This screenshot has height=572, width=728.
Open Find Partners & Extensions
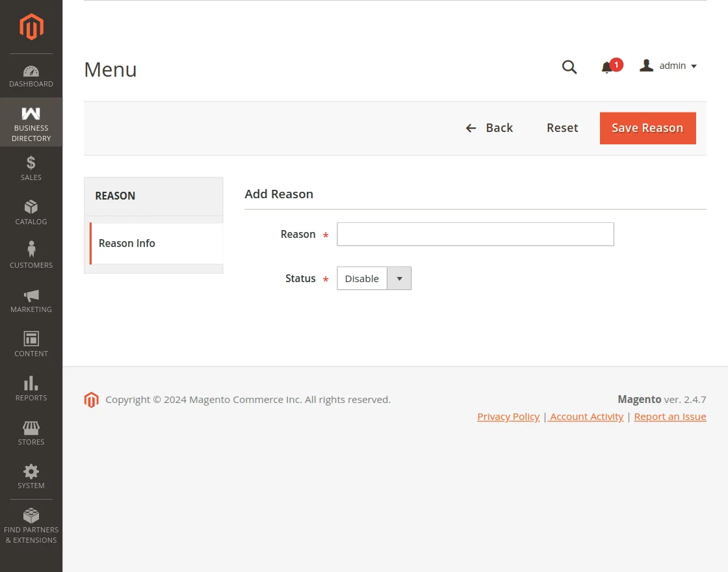[31, 526]
